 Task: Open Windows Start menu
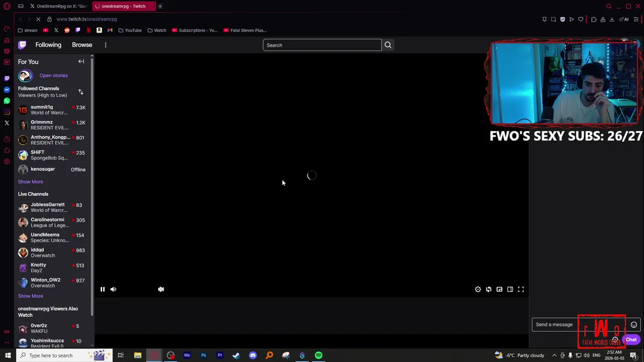click(8, 355)
